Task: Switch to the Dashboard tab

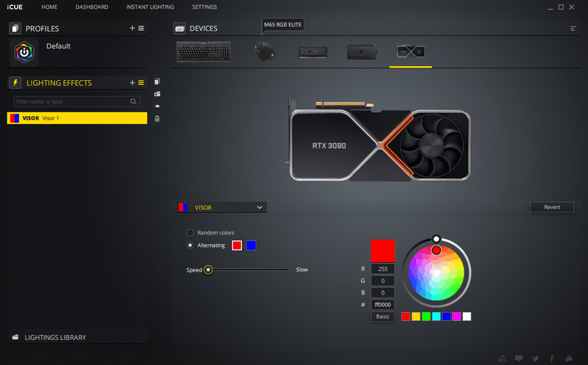Action: click(x=91, y=7)
